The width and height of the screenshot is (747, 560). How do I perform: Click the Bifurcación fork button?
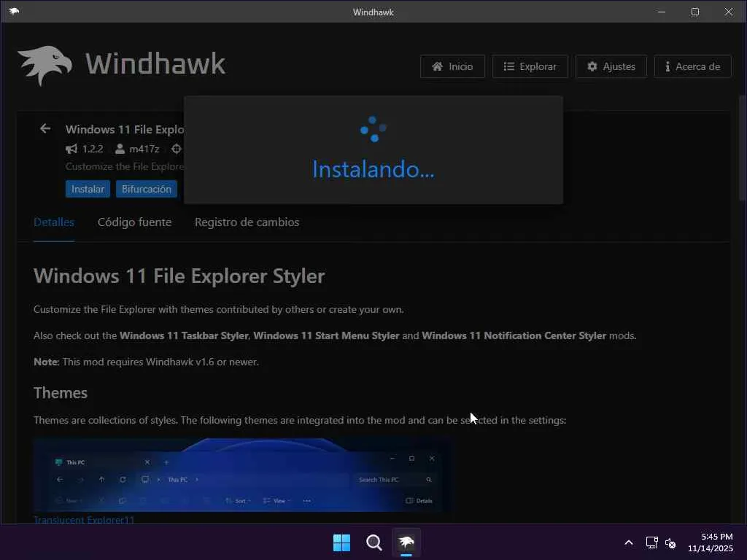click(x=146, y=189)
